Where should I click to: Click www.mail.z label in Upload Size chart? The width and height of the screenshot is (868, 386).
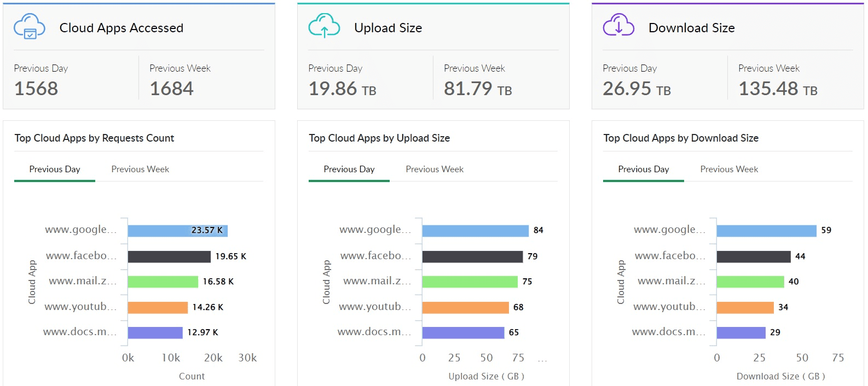click(x=377, y=281)
